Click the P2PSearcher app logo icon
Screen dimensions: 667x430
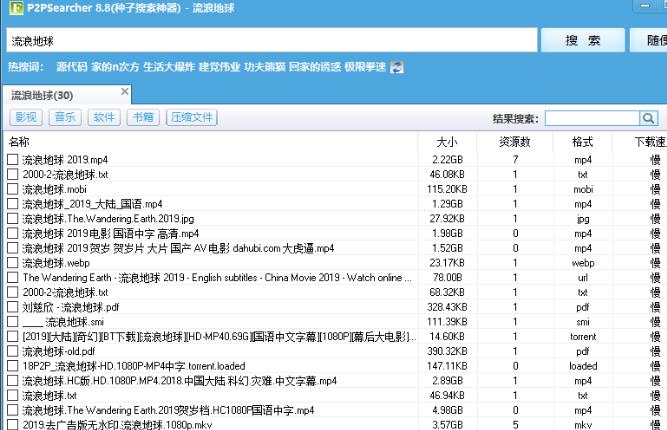pos(16,8)
